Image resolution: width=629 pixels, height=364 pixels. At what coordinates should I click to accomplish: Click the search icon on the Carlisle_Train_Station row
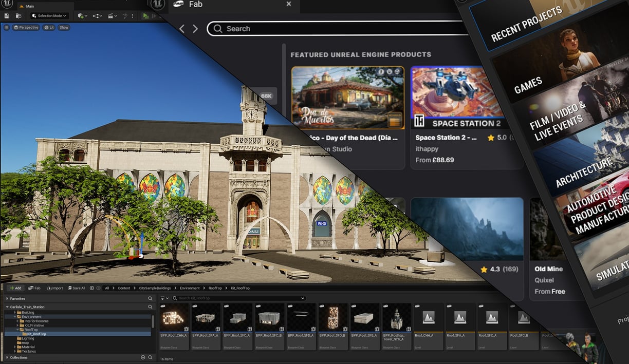click(x=150, y=307)
